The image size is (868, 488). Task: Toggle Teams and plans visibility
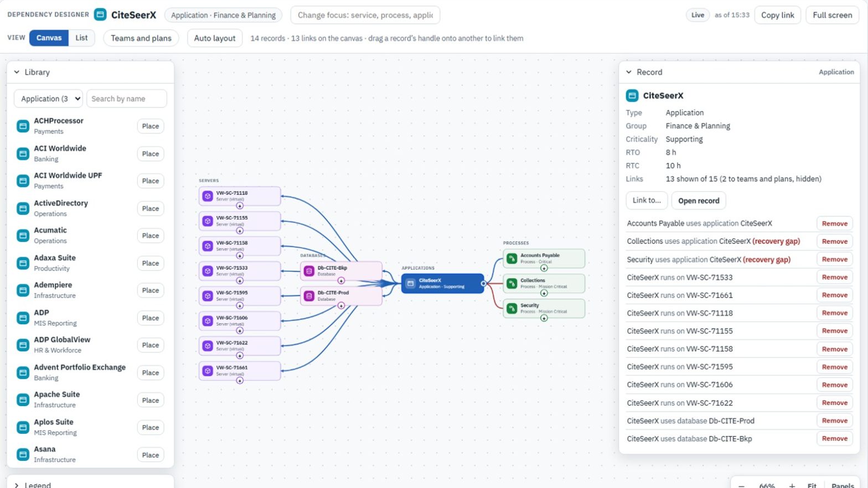click(141, 38)
